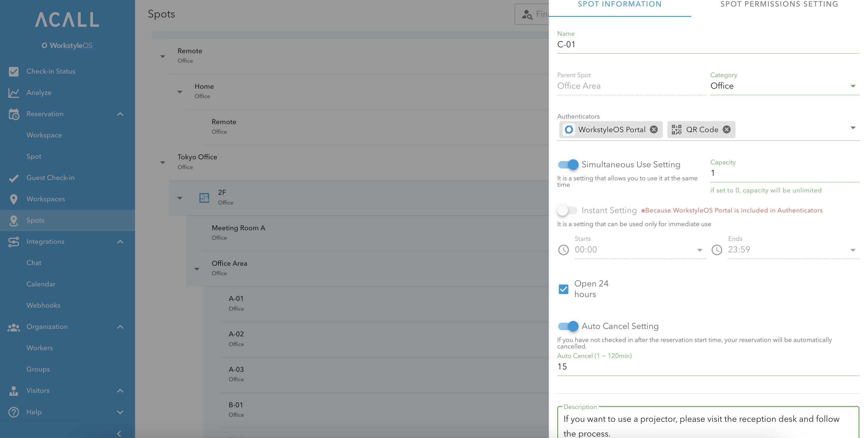Collapse the 2F tree node
Image resolution: width=868 pixels, height=438 pixels.
pos(180,198)
